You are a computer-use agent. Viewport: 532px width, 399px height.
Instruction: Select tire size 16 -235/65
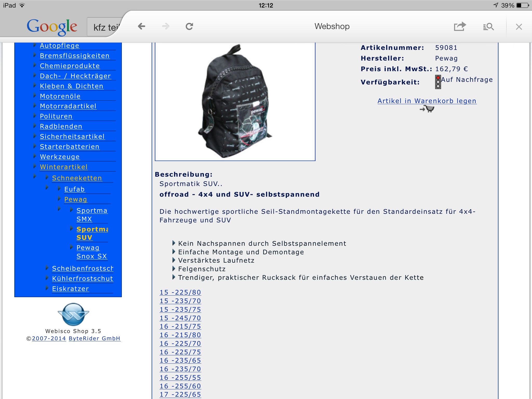(x=180, y=360)
